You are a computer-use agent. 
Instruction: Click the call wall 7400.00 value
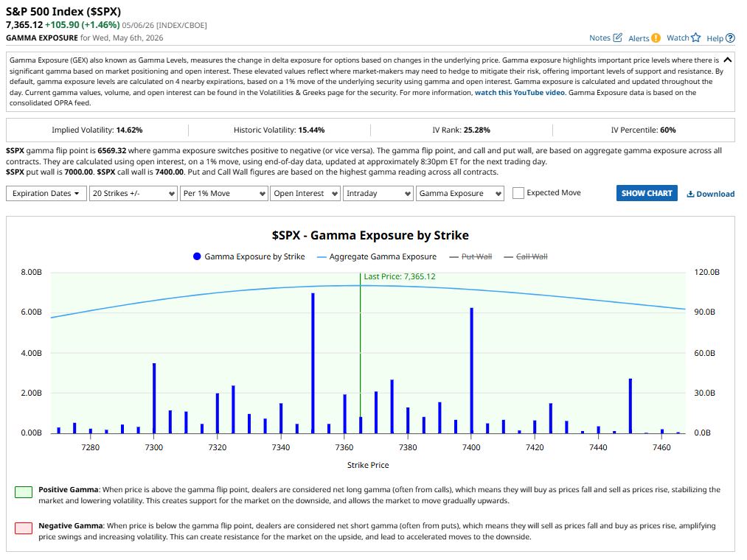pyautogui.click(x=169, y=172)
